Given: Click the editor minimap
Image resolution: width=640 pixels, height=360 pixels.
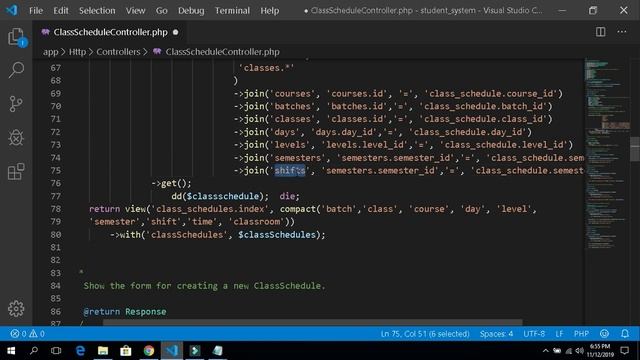Looking at the screenshot, I should coord(607,155).
